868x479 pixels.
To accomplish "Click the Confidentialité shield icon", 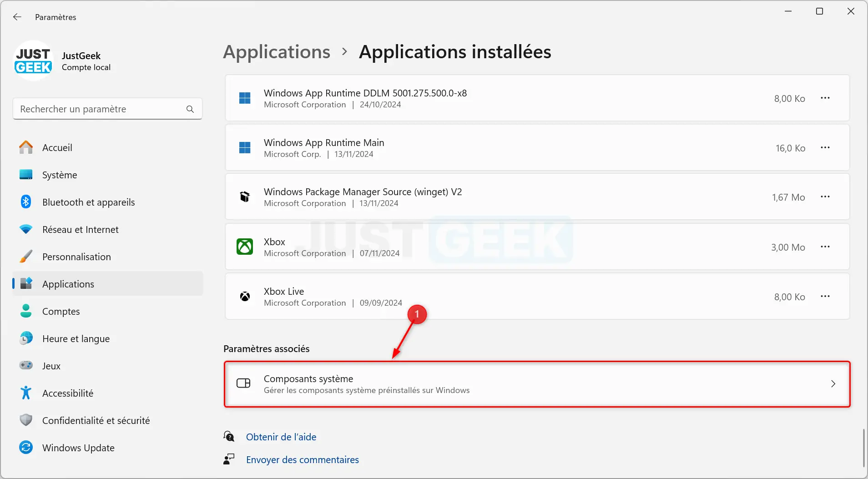I will (26, 420).
